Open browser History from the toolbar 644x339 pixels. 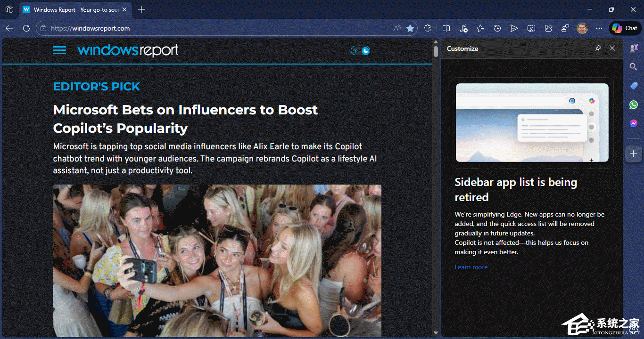pyautogui.click(x=497, y=28)
